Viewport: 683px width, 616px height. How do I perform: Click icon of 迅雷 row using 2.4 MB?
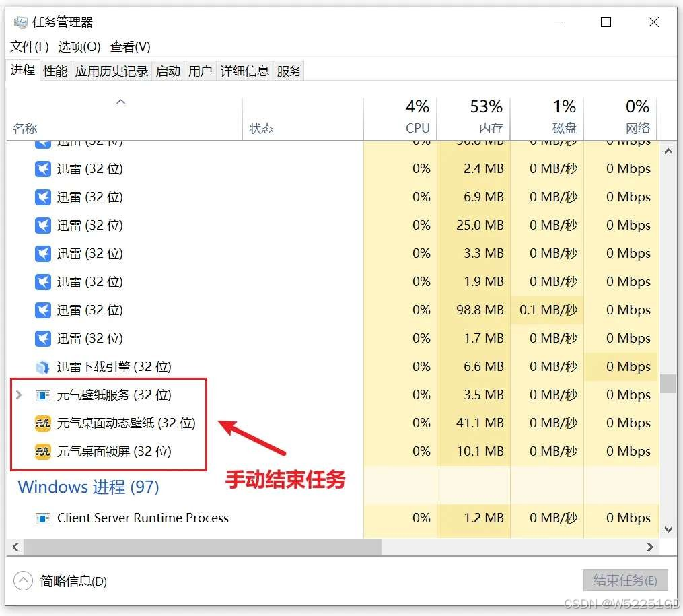coord(42,169)
